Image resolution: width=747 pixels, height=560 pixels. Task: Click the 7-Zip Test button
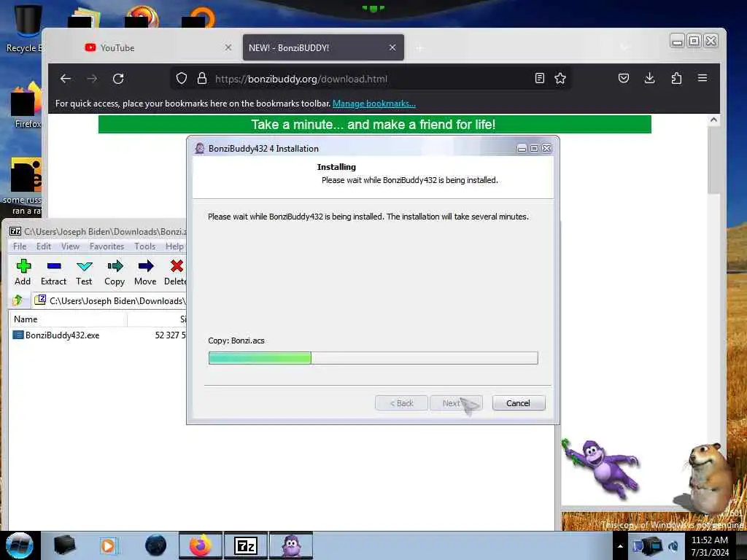click(x=84, y=273)
